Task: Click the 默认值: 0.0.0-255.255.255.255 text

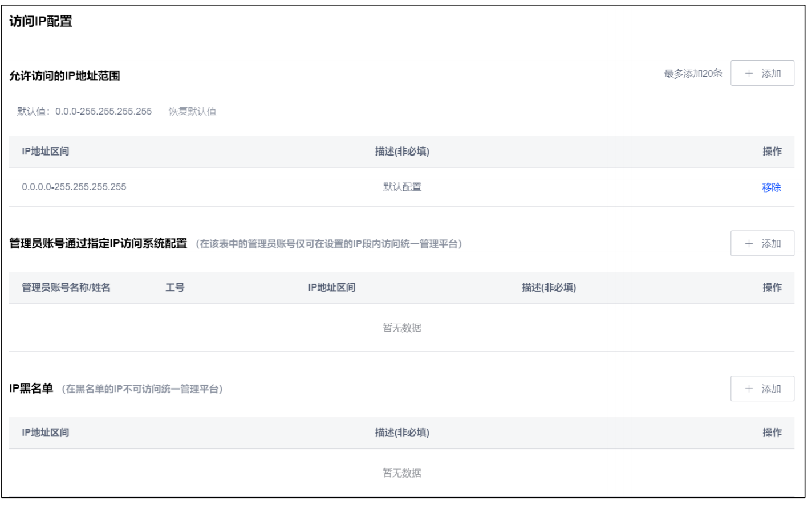Action: coord(84,111)
